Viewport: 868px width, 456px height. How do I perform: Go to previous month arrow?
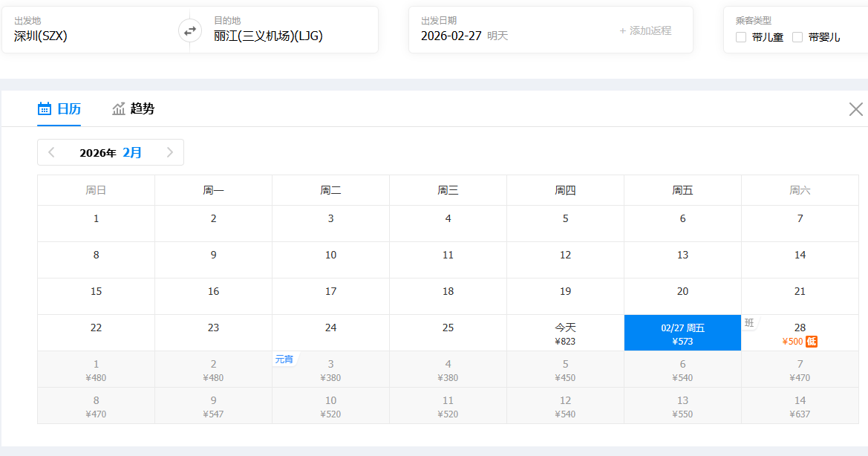[51, 152]
